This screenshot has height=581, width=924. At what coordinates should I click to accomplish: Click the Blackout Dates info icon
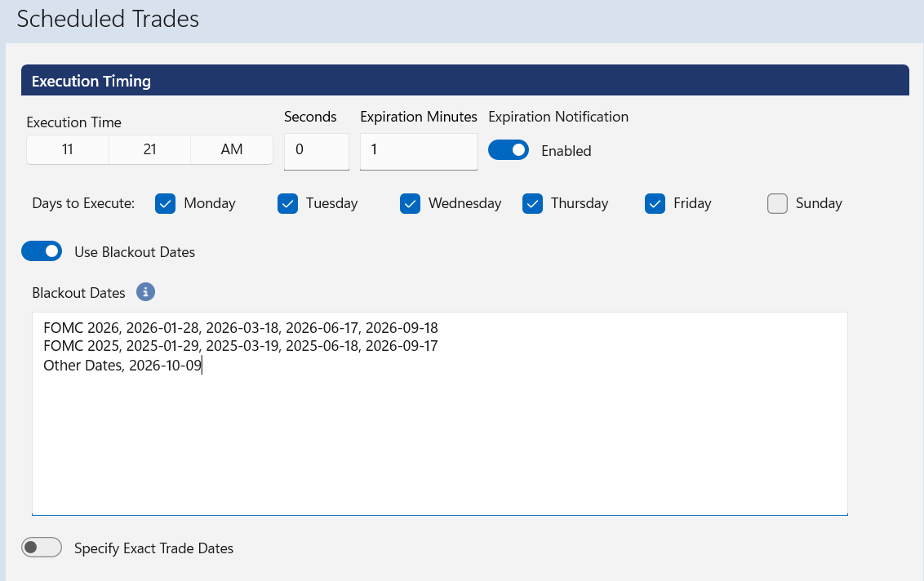pyautogui.click(x=145, y=291)
